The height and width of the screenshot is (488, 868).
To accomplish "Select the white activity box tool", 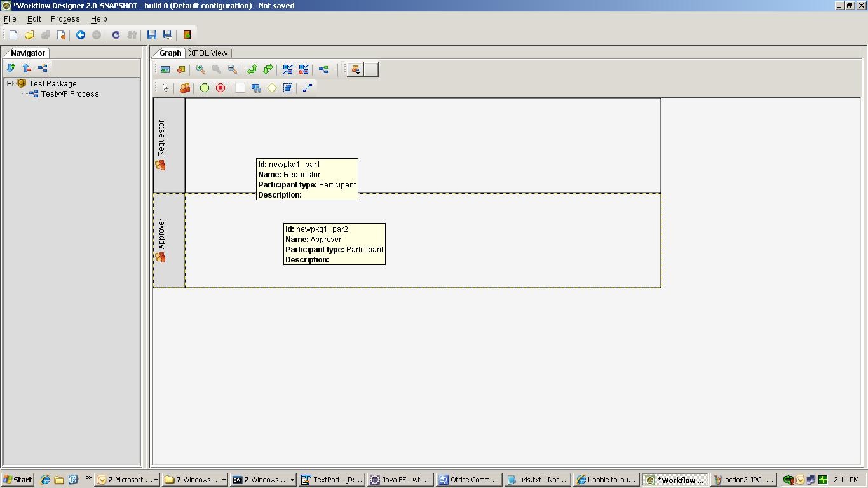I will pos(240,88).
